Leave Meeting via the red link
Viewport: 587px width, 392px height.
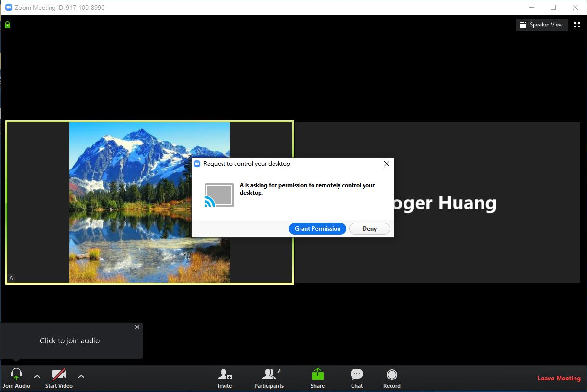click(559, 378)
